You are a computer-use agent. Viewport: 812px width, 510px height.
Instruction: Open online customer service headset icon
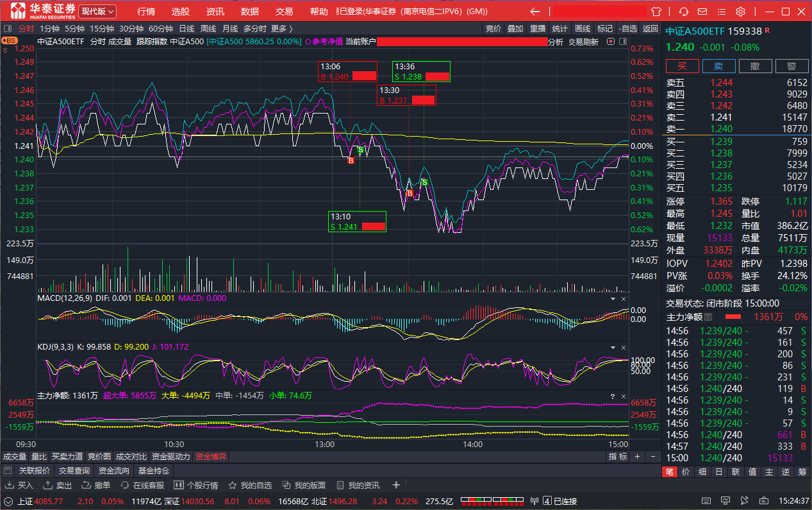coord(684,12)
